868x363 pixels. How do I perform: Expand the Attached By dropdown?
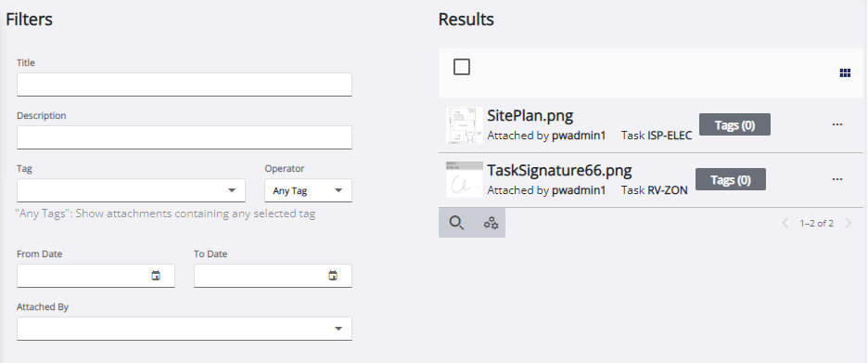coord(185,329)
